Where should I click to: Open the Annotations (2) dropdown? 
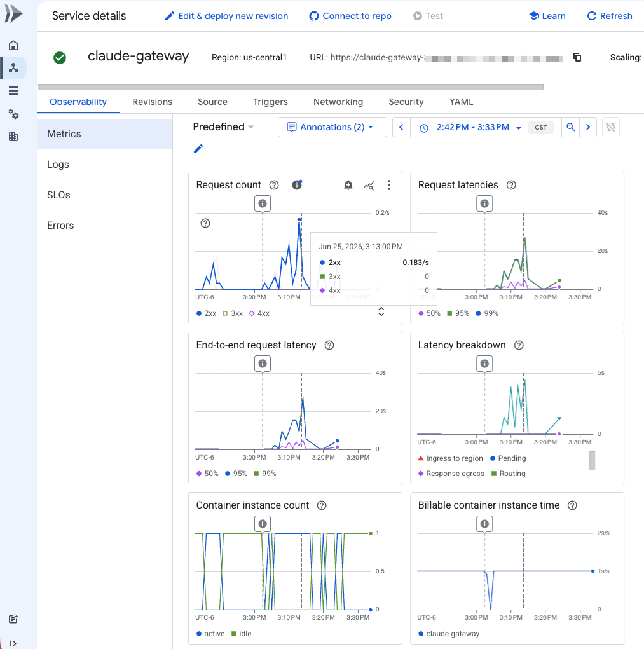[x=332, y=127]
